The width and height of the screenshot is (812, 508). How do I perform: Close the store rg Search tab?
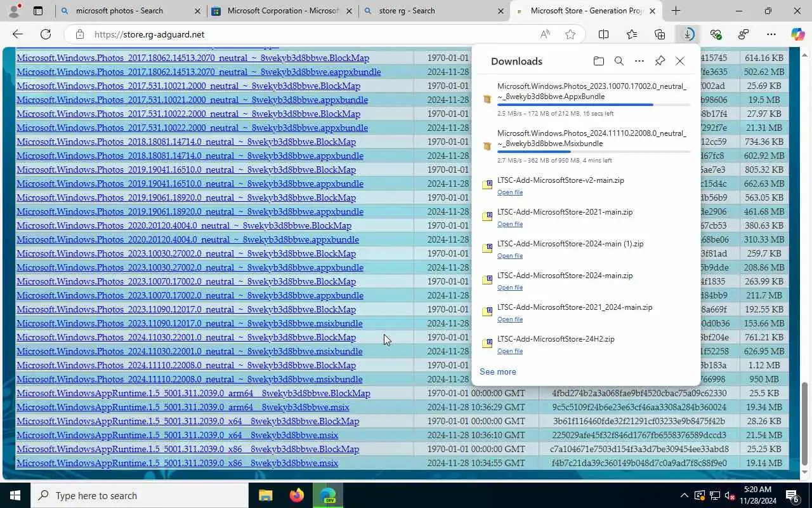pos(501,11)
